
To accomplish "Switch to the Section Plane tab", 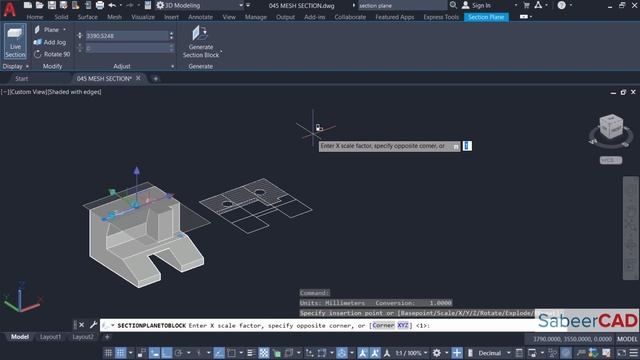I will click(486, 17).
